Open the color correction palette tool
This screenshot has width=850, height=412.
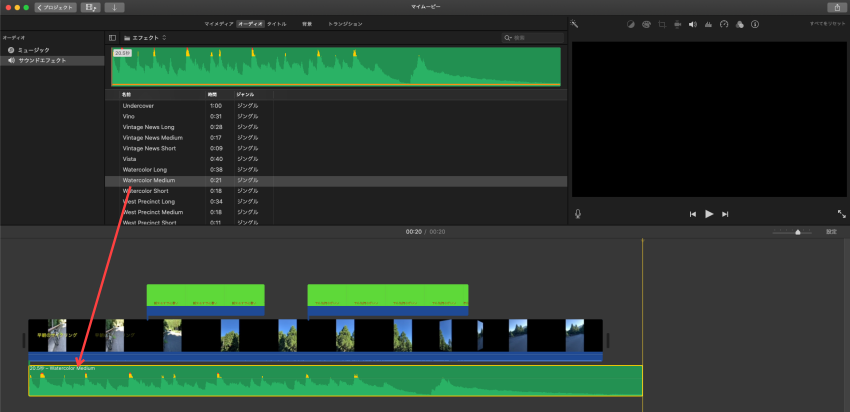[x=647, y=23]
